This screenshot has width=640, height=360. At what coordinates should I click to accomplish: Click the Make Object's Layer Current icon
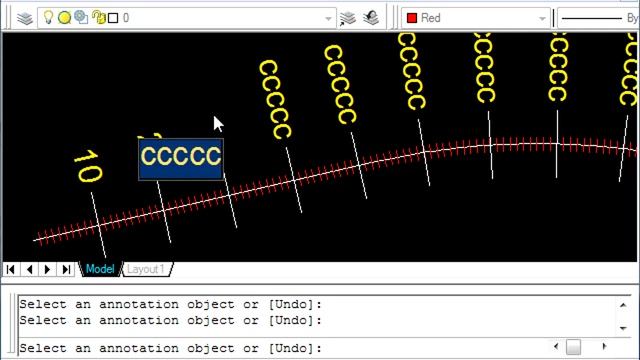click(347, 18)
